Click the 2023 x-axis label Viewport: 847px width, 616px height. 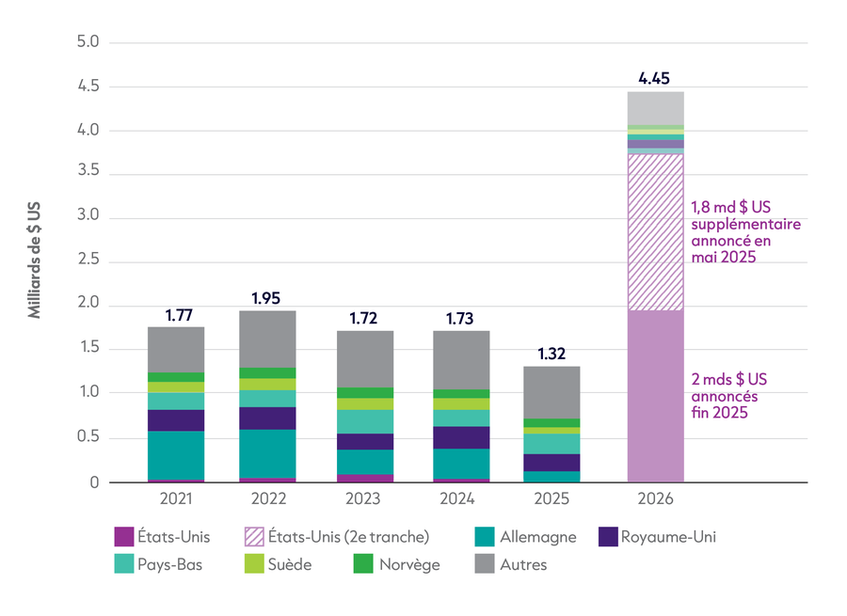pyautogui.click(x=362, y=498)
